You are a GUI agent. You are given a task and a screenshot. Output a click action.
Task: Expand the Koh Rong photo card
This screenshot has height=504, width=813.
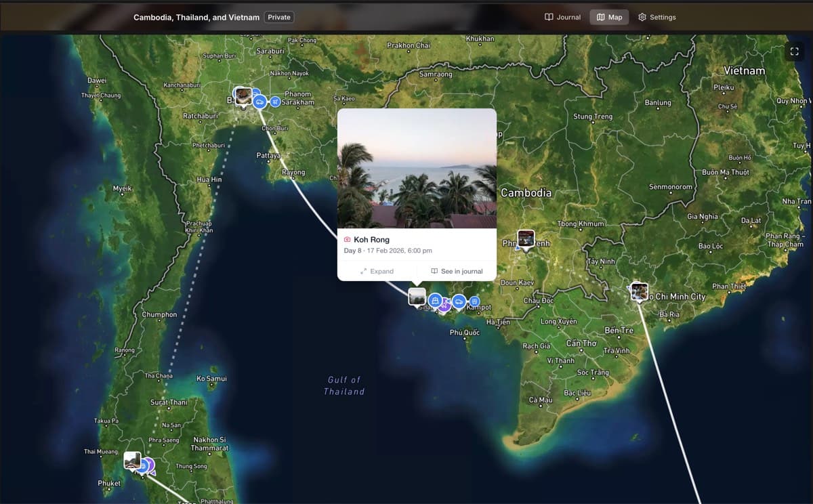[377, 271]
